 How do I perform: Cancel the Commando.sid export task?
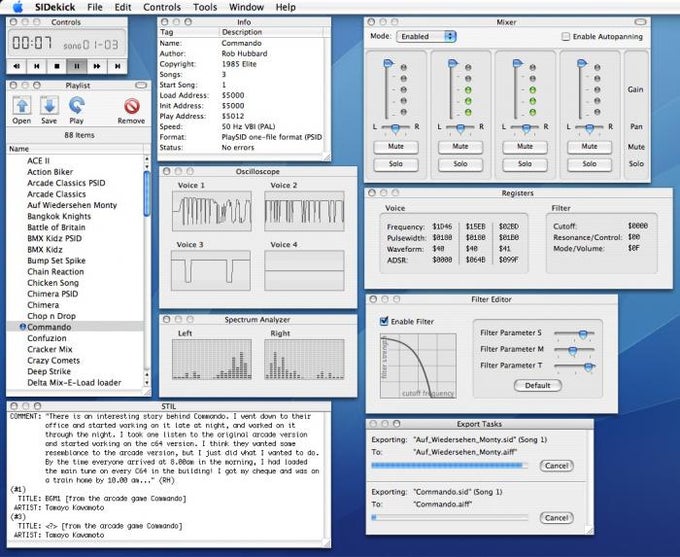[x=557, y=518]
